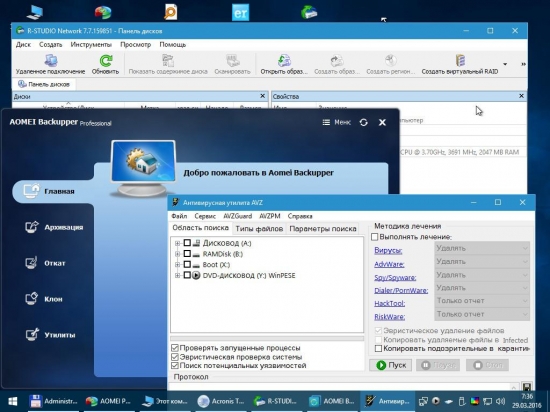This screenshot has height=412, width=550.
Task: Click the AOMEI Backupper refresh icon
Action: click(x=363, y=122)
